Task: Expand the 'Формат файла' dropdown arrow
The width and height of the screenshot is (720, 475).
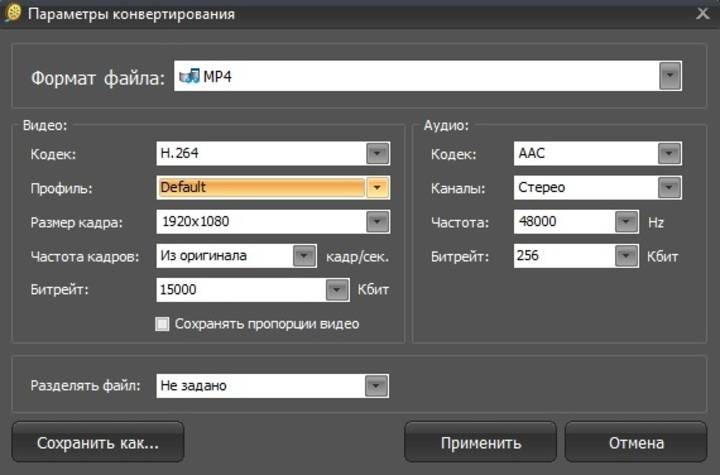Action: 670,76
